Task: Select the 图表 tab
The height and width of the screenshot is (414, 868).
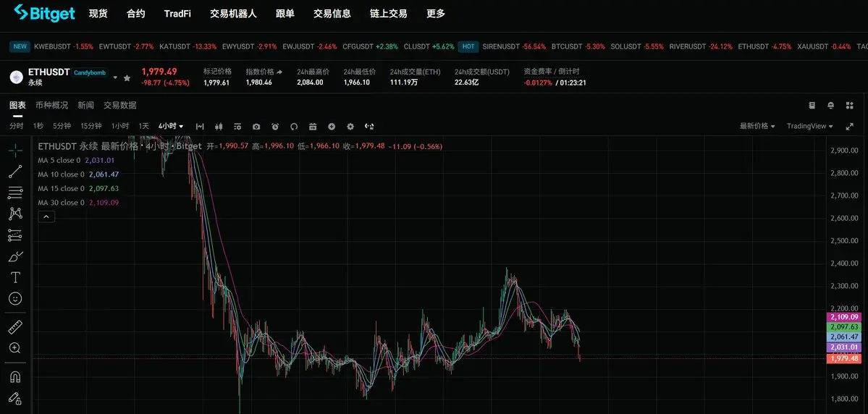Action: point(17,105)
